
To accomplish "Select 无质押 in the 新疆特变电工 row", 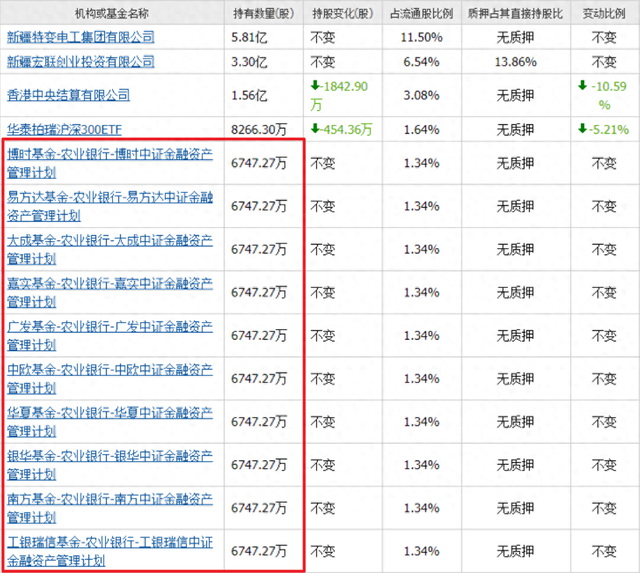I will pos(516,38).
